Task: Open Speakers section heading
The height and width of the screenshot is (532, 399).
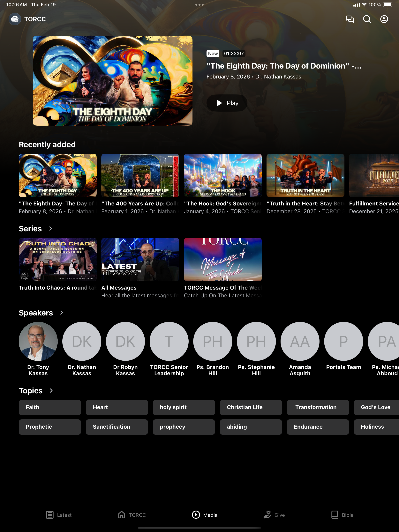Action: 36,313
